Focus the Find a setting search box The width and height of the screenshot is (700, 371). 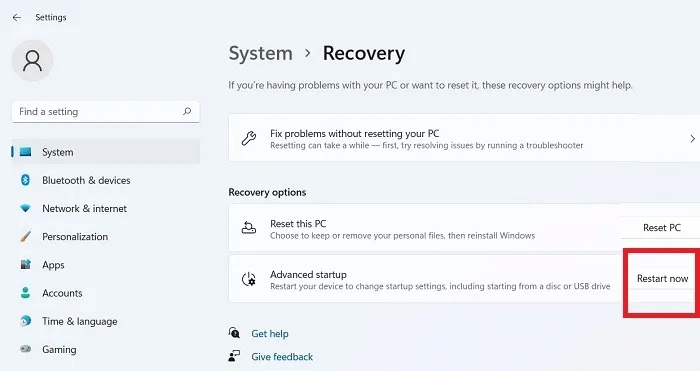point(106,112)
